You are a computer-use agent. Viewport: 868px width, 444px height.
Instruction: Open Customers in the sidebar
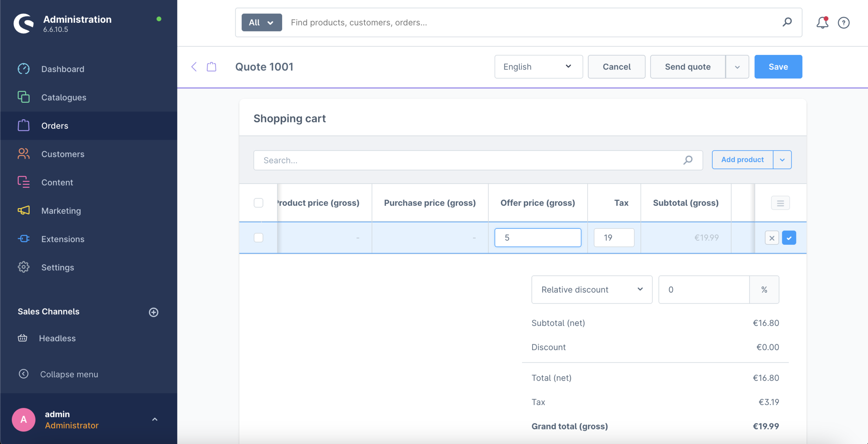(x=63, y=154)
